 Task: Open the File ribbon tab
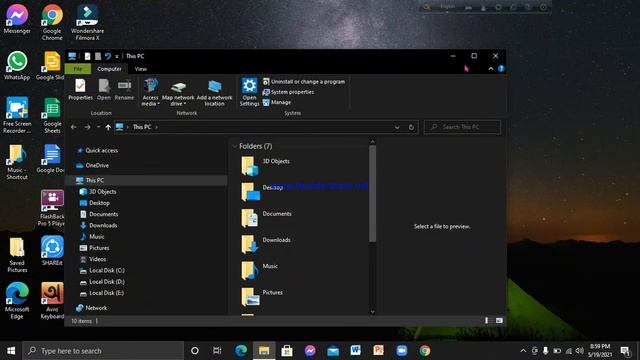pyautogui.click(x=78, y=69)
